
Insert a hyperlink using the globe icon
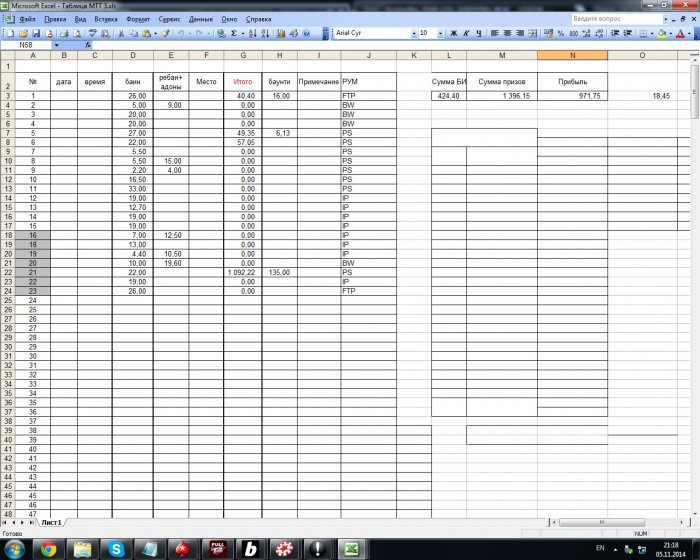pos(221,33)
